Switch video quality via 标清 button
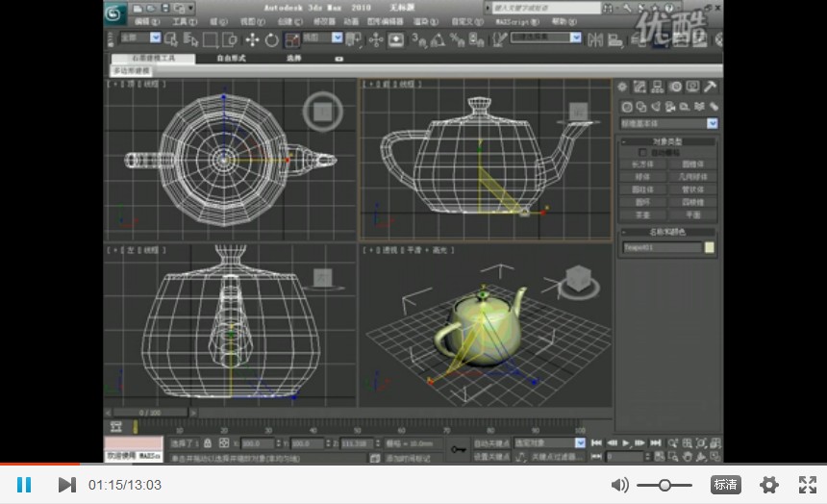827x504 pixels. click(725, 485)
